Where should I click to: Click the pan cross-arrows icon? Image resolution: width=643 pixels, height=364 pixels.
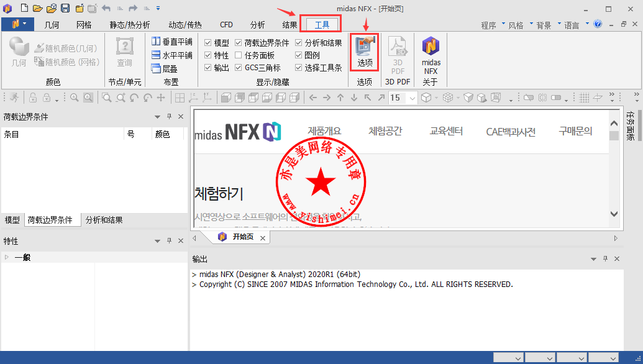tap(161, 98)
